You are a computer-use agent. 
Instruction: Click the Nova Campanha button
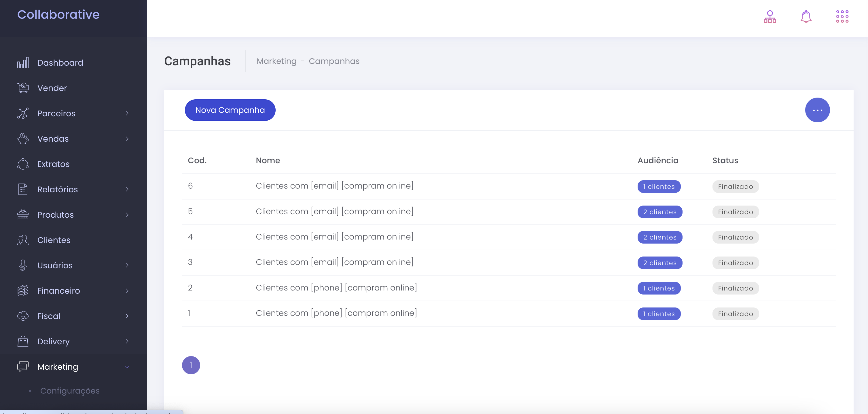tap(230, 110)
